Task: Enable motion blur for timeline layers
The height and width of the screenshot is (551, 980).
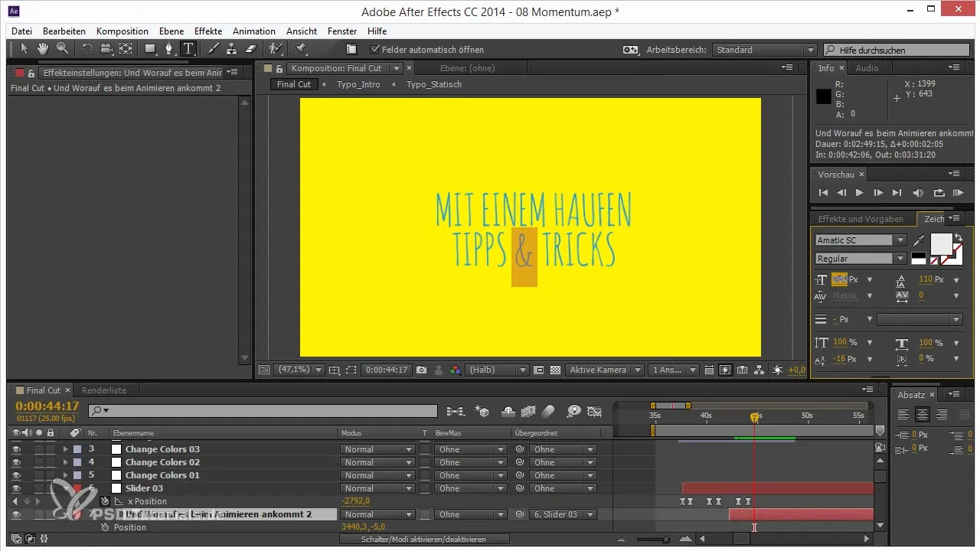Action: (x=547, y=411)
